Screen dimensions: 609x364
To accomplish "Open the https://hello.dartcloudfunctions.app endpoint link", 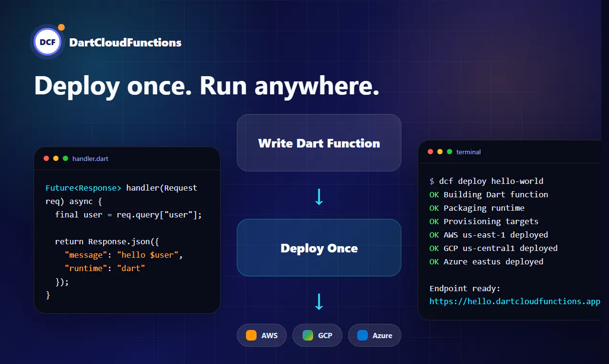I will tap(515, 302).
